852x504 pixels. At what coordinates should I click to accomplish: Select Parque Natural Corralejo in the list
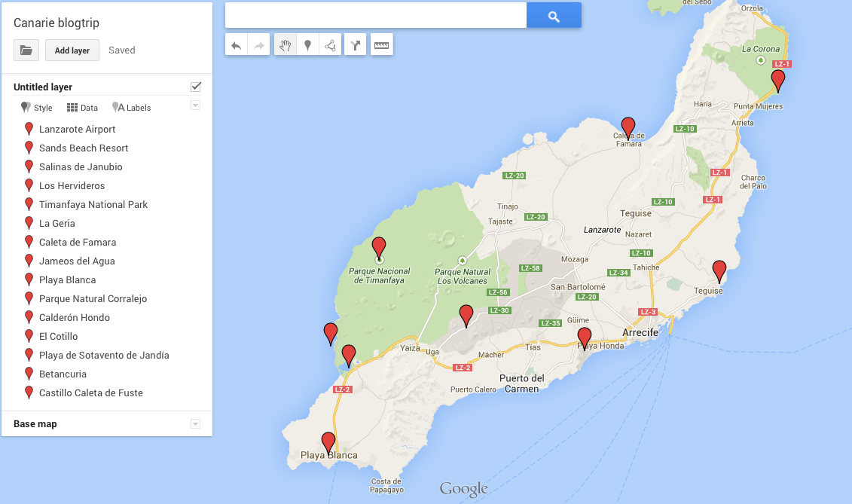click(93, 298)
